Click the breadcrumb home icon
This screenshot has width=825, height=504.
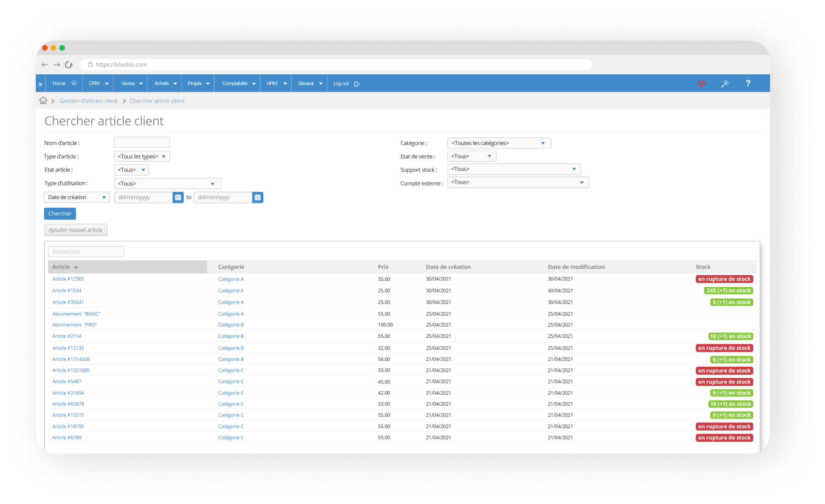pos(43,100)
